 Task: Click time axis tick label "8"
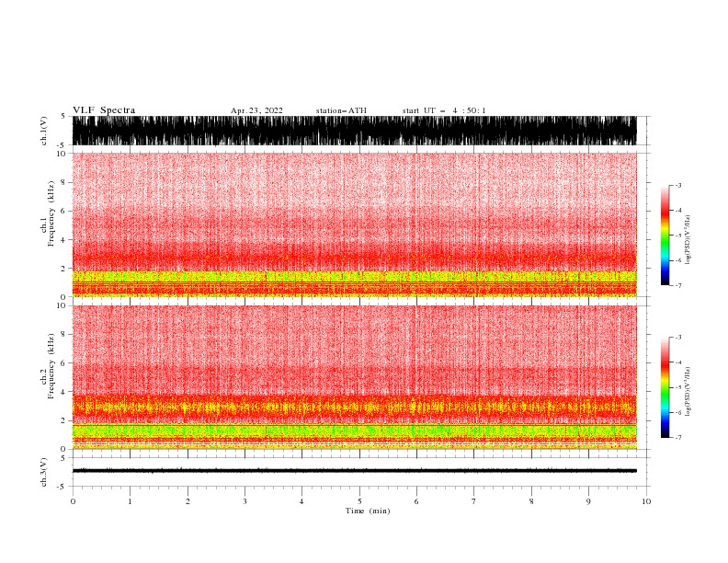531,501
